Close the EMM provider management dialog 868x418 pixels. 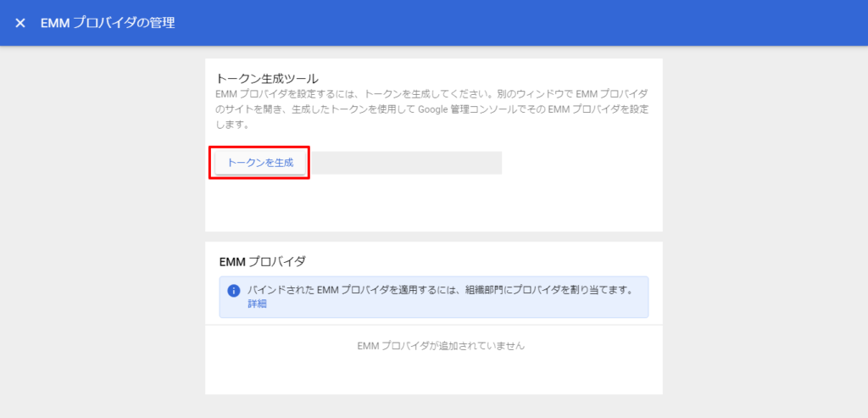coord(20,23)
